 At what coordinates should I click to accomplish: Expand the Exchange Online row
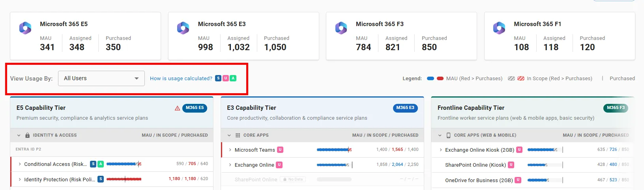pos(230,165)
